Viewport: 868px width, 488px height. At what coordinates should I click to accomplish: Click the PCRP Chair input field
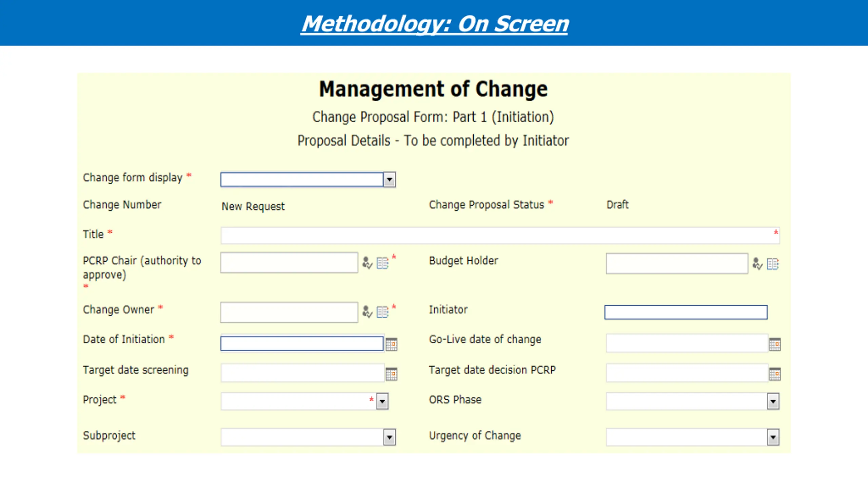tap(289, 263)
